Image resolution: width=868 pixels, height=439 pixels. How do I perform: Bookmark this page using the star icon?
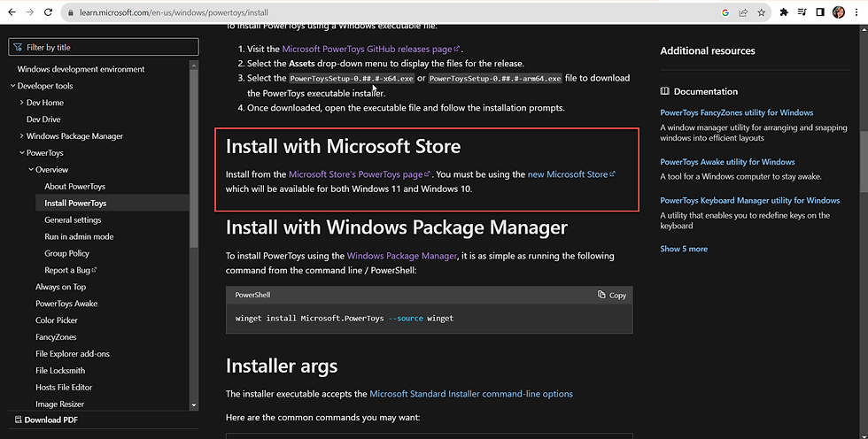[761, 13]
